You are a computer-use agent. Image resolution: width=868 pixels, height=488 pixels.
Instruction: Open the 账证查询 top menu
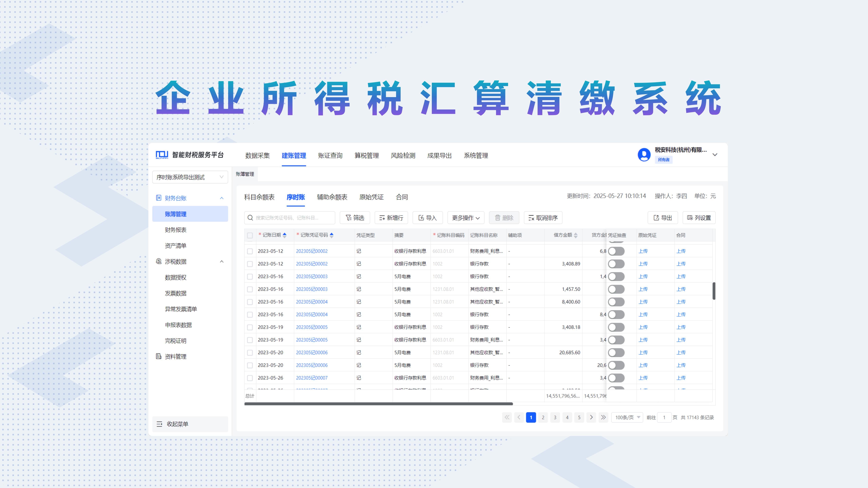(x=330, y=156)
